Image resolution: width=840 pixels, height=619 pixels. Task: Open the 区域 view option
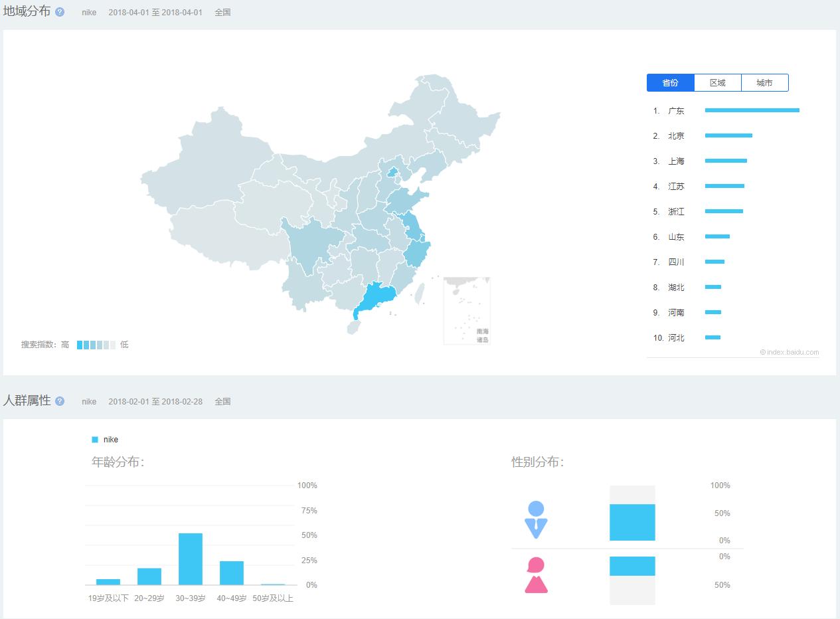[717, 82]
